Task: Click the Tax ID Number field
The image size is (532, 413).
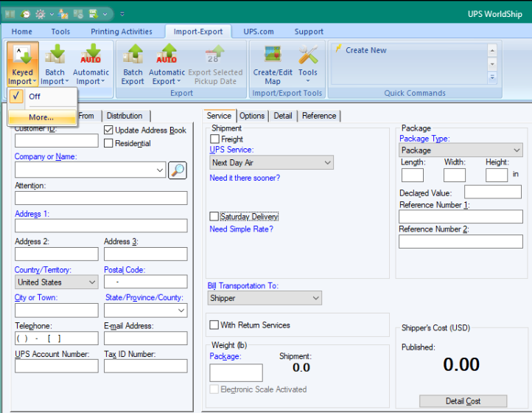Action: coord(146,366)
